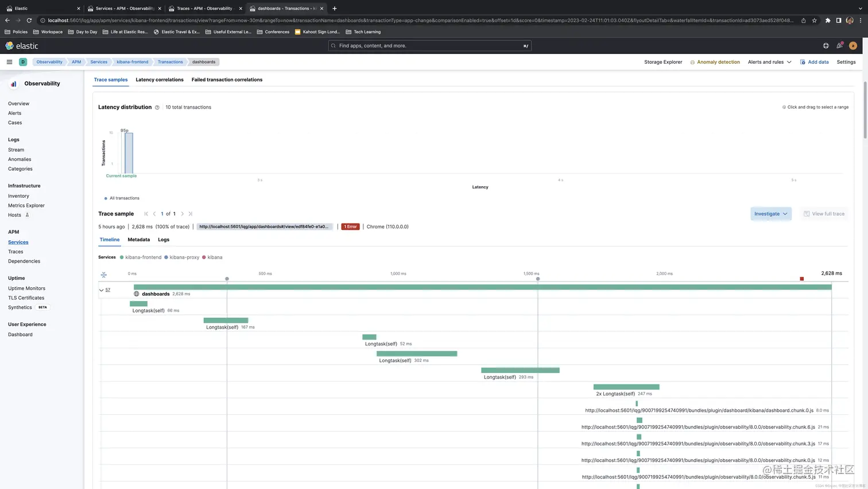This screenshot has height=489, width=868.
Task: Expand the Alerts and rules menu
Action: [769, 62]
